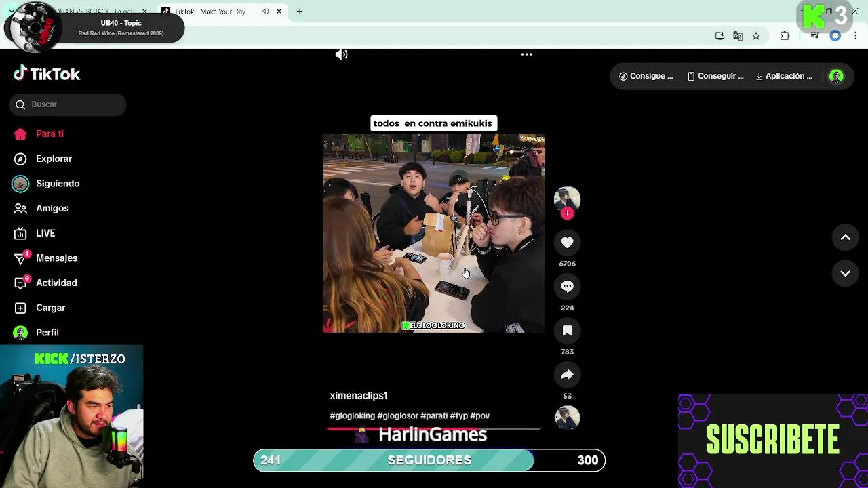Click the install app icon in the address bar

pyautogui.click(x=719, y=36)
